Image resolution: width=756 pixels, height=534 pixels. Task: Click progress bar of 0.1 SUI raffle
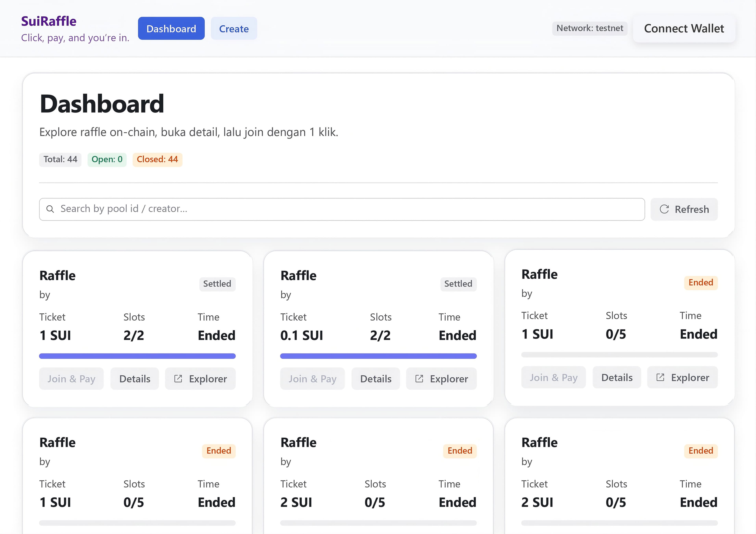[378, 356]
